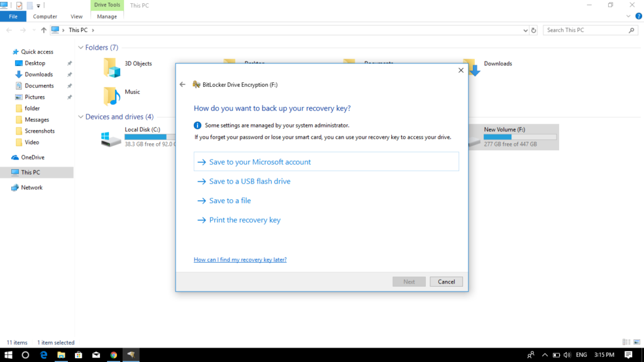Image resolution: width=644 pixels, height=362 pixels.
Task: Open Mail app from taskbar
Action: pos(96,355)
